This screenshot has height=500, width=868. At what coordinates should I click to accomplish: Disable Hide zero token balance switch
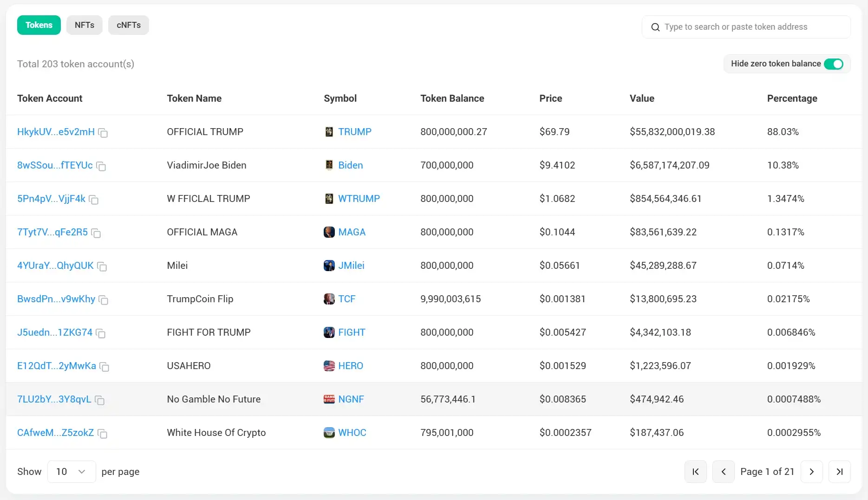833,64
